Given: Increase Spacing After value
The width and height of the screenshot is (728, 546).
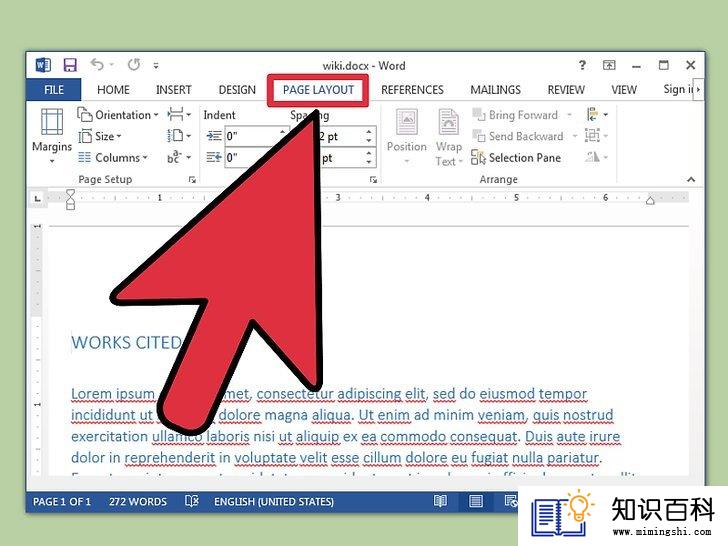Looking at the screenshot, I should tap(369, 153).
